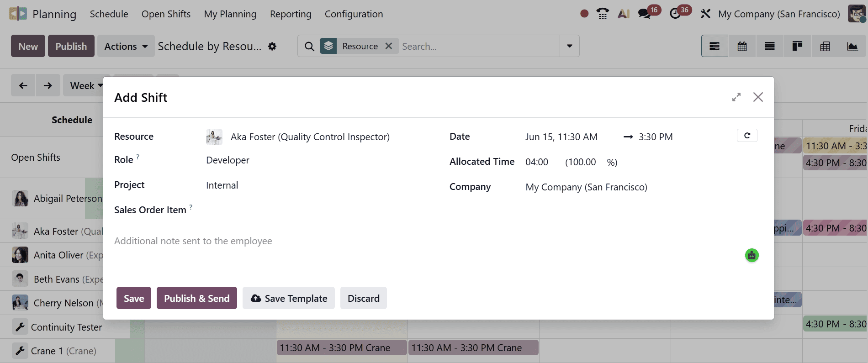
Task: Go to next week with right arrow
Action: pos(48,85)
